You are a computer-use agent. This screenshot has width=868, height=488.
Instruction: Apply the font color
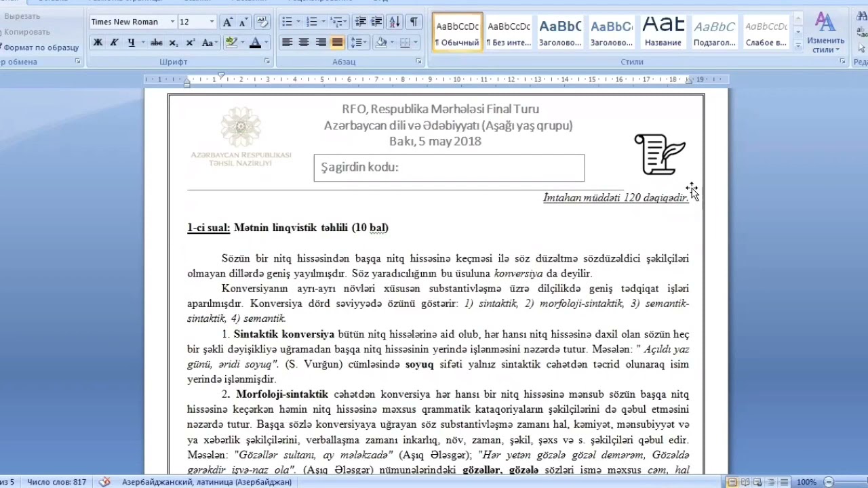255,43
